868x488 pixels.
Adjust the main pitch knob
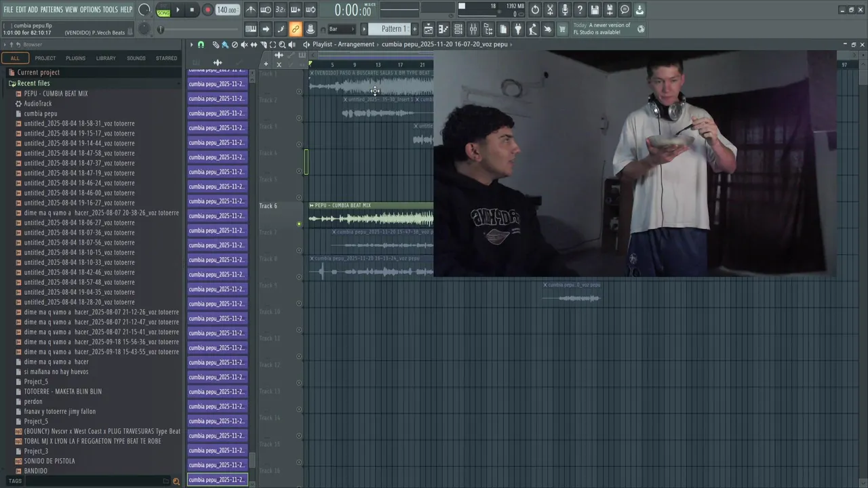144,29
